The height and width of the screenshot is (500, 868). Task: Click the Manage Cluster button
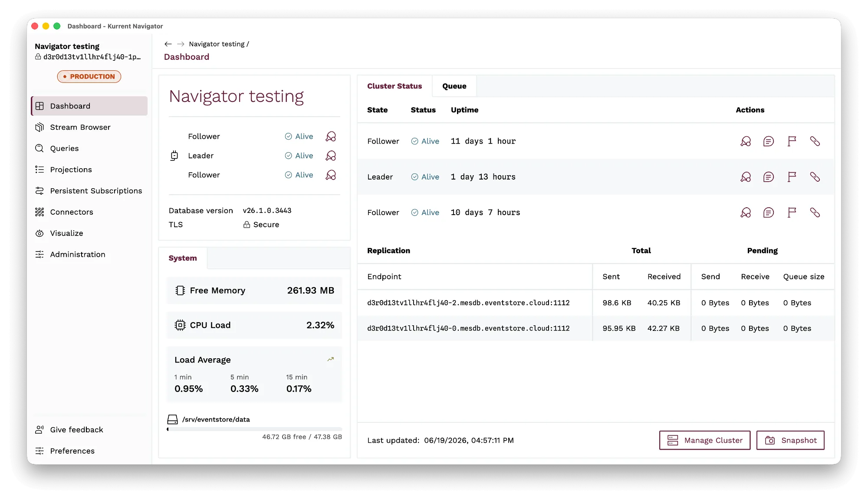705,441
